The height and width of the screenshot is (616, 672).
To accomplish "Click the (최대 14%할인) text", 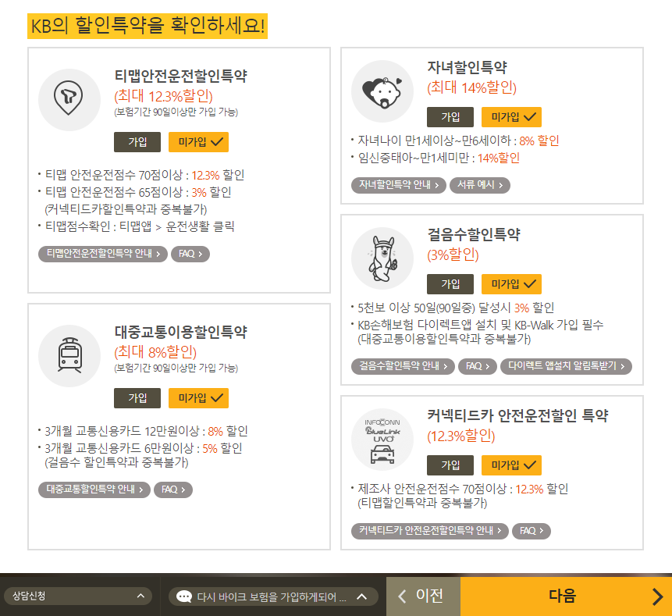I will (471, 87).
